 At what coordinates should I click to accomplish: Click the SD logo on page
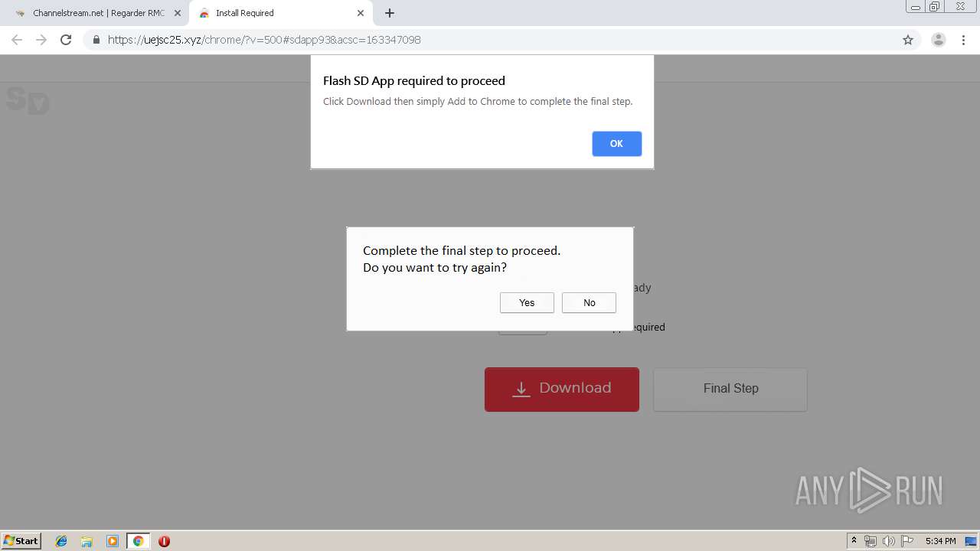(28, 100)
